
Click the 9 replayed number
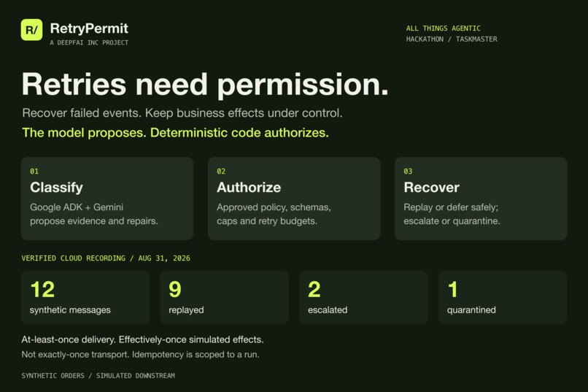point(175,289)
